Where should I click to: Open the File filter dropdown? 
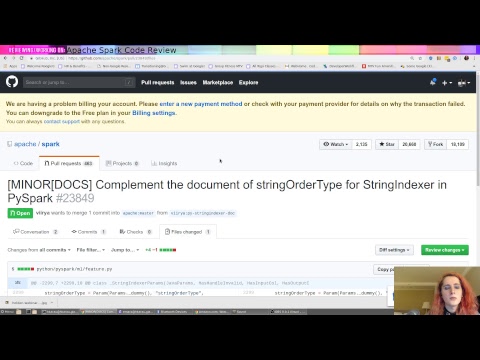[x=91, y=250]
